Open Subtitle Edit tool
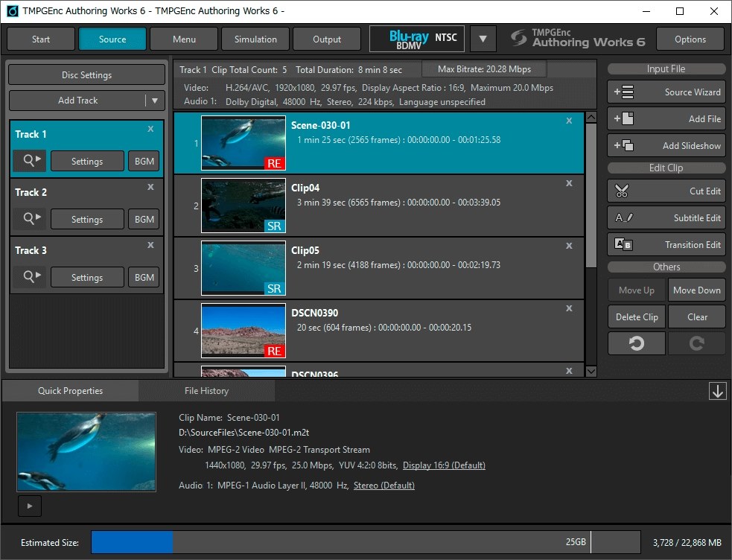 666,218
